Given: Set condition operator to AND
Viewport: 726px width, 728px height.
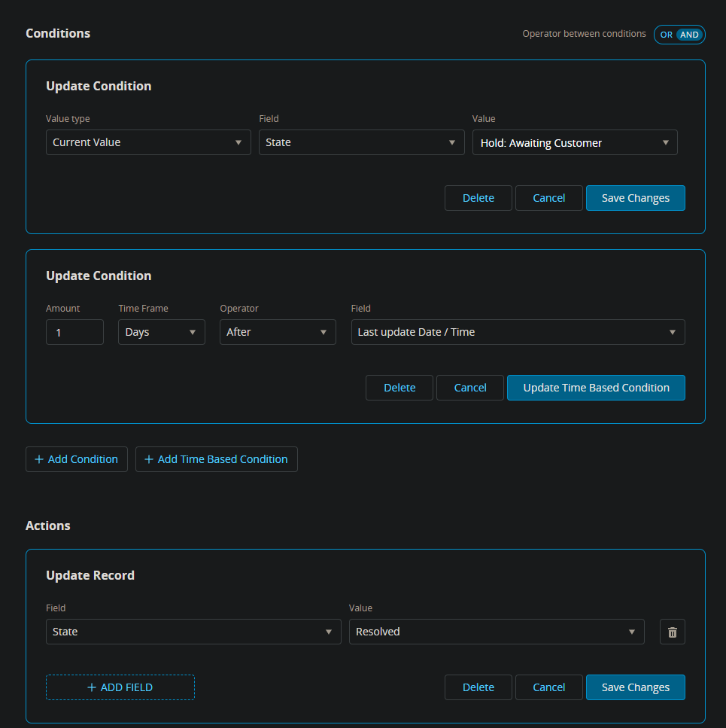Looking at the screenshot, I should (689, 35).
